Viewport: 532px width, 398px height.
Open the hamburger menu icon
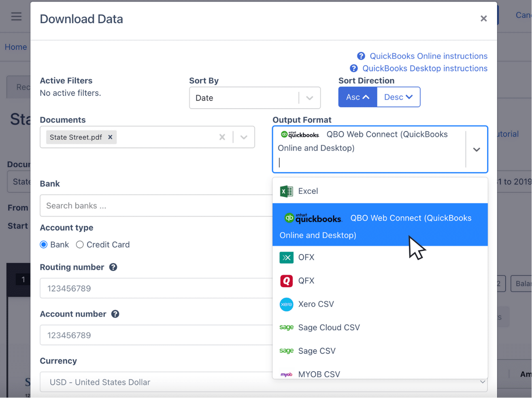click(x=16, y=16)
